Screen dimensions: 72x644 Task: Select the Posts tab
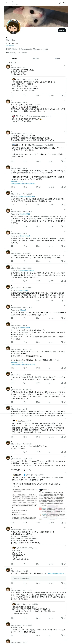[14, 58]
